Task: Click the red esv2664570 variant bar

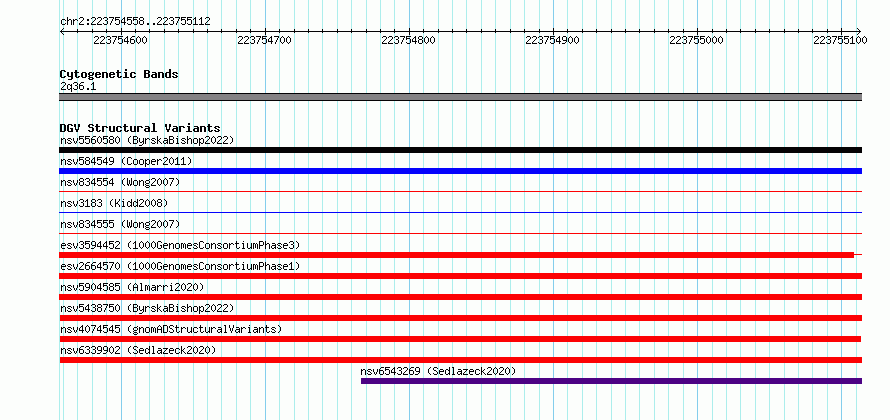Action: pos(460,276)
